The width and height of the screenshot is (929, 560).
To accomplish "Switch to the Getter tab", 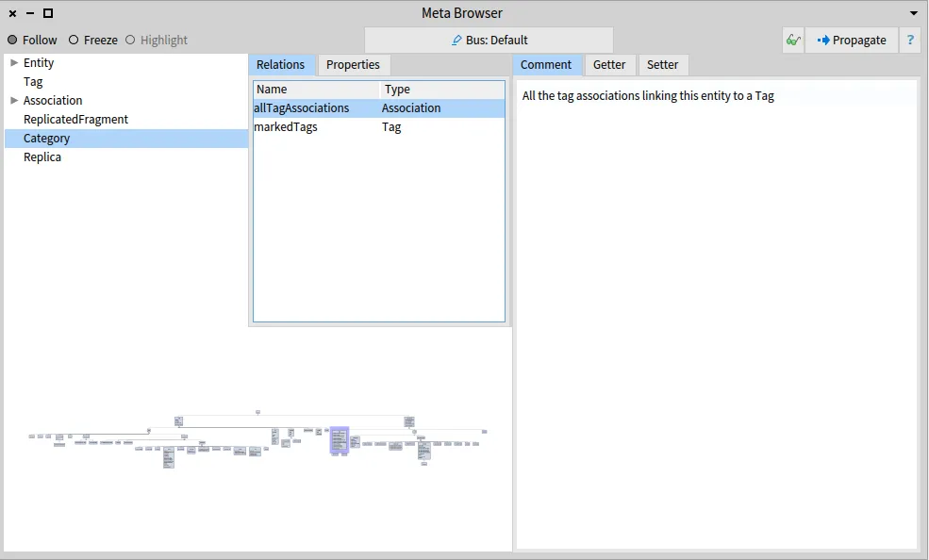I will click(609, 64).
